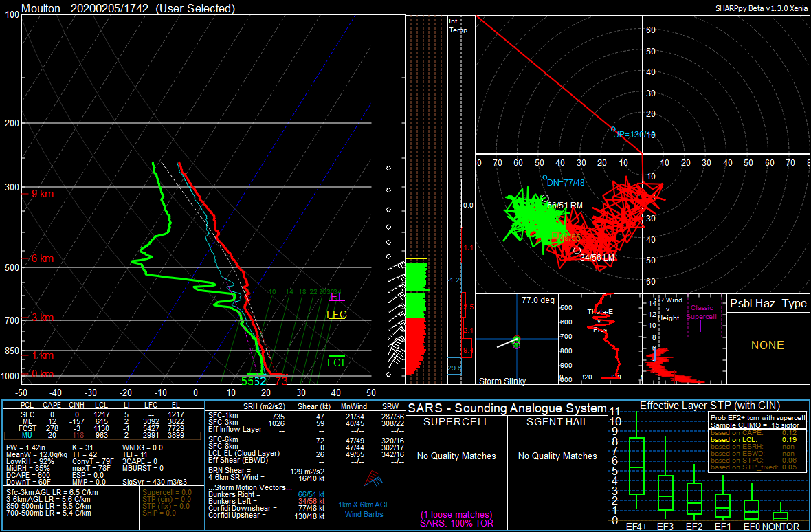
Task: Click the Supercell = 0.0 composite value
Action: (167, 492)
